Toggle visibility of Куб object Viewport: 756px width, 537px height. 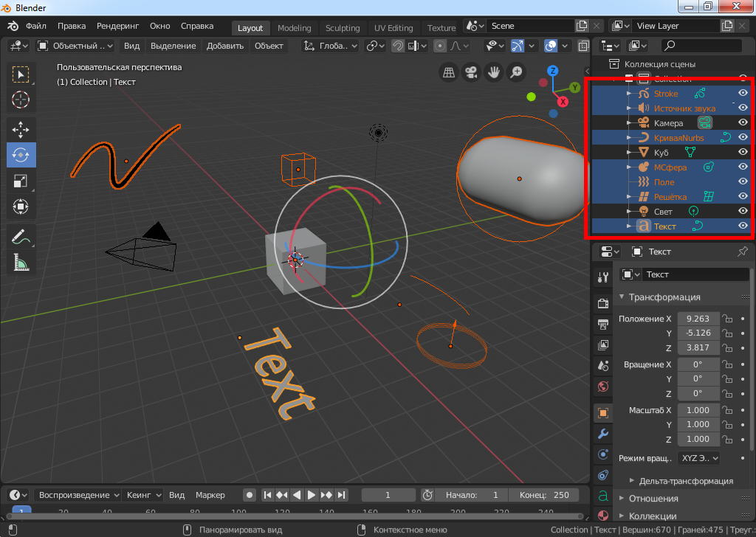743,152
